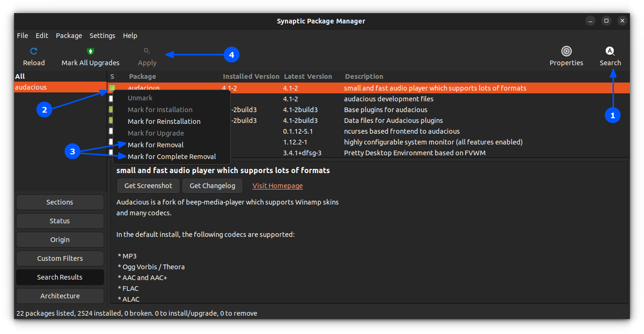Click latest version '3.4.1+dfsg-3' cell
The width and height of the screenshot is (644, 334).
[x=302, y=153]
